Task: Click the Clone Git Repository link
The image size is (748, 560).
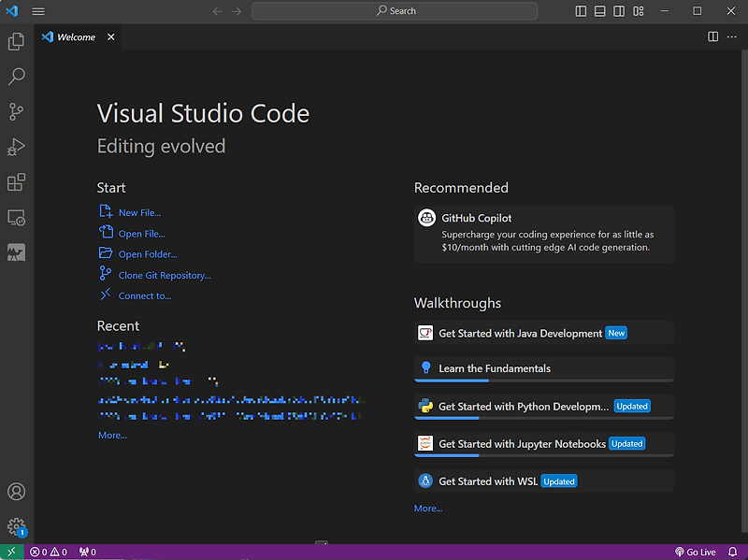Action: click(x=165, y=276)
